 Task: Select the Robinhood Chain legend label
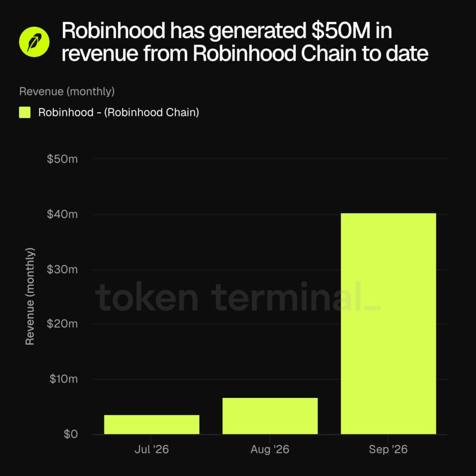point(119,113)
